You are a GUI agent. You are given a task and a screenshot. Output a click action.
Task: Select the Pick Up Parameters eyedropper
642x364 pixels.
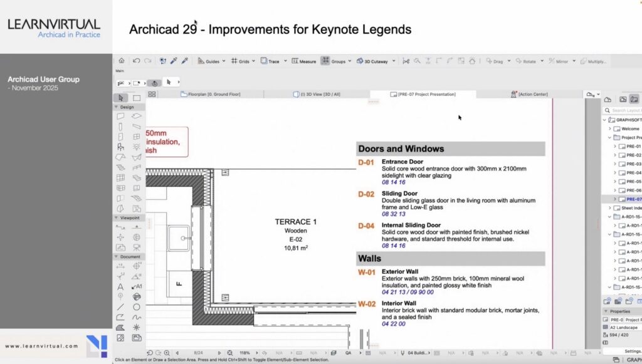tap(174, 61)
